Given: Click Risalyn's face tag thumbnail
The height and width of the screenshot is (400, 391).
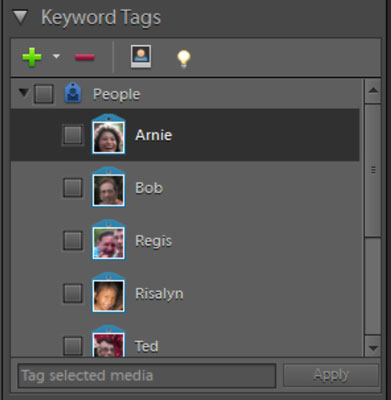Looking at the screenshot, I should (108, 293).
